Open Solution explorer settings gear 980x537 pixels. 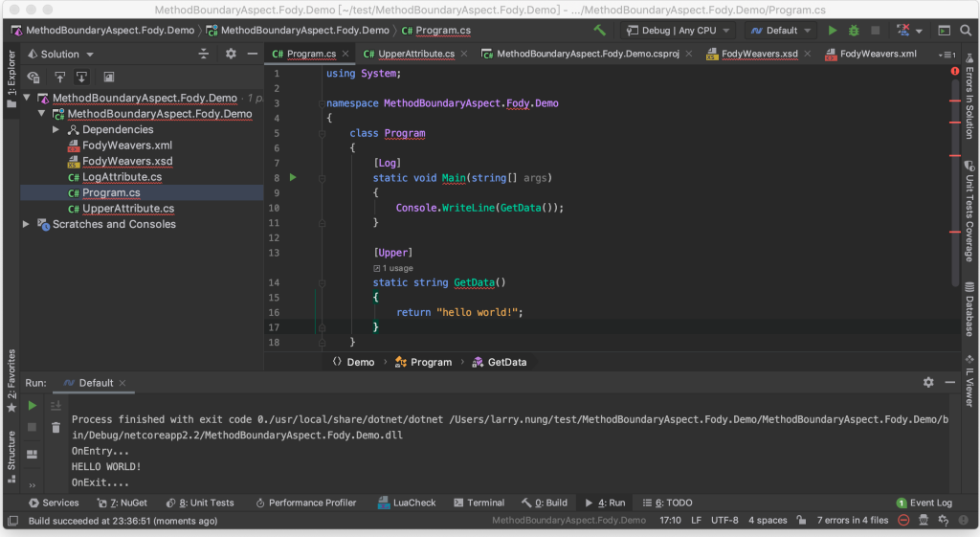pyautogui.click(x=231, y=54)
